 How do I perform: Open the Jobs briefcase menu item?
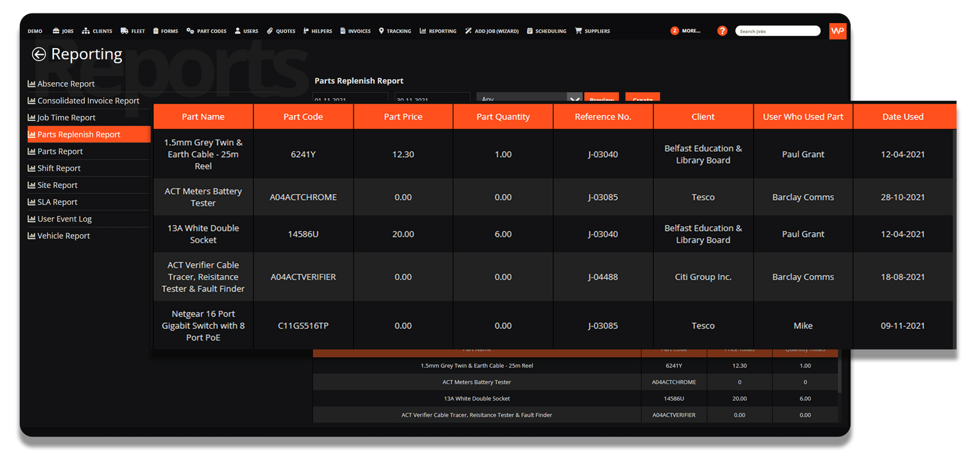point(63,31)
